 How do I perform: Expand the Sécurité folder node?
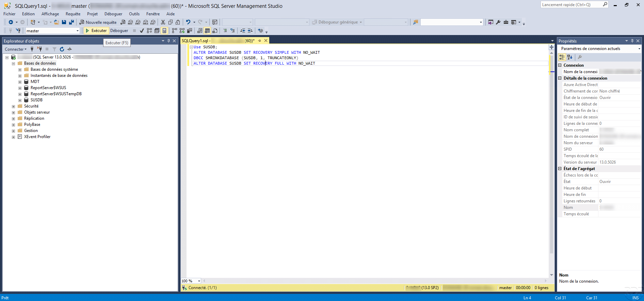[13, 106]
